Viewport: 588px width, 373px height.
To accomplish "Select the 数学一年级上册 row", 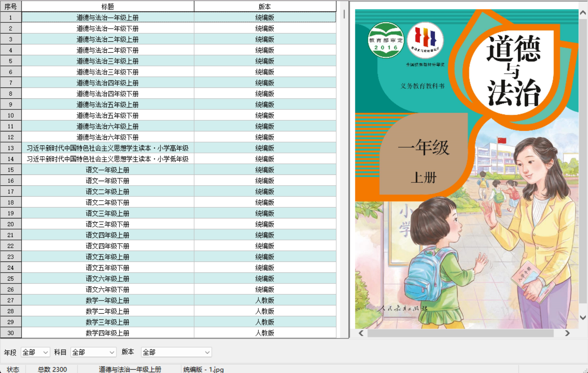I will (108, 300).
